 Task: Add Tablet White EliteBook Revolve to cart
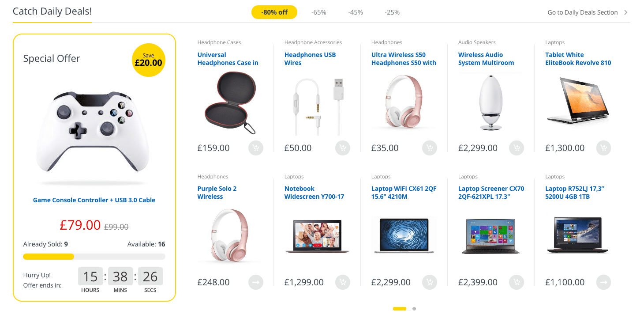[x=604, y=148]
